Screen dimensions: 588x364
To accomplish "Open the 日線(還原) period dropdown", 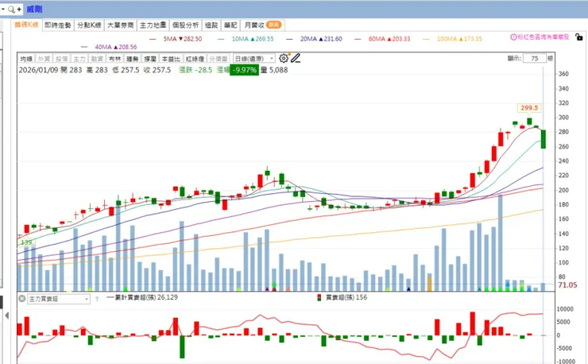I will (x=254, y=59).
